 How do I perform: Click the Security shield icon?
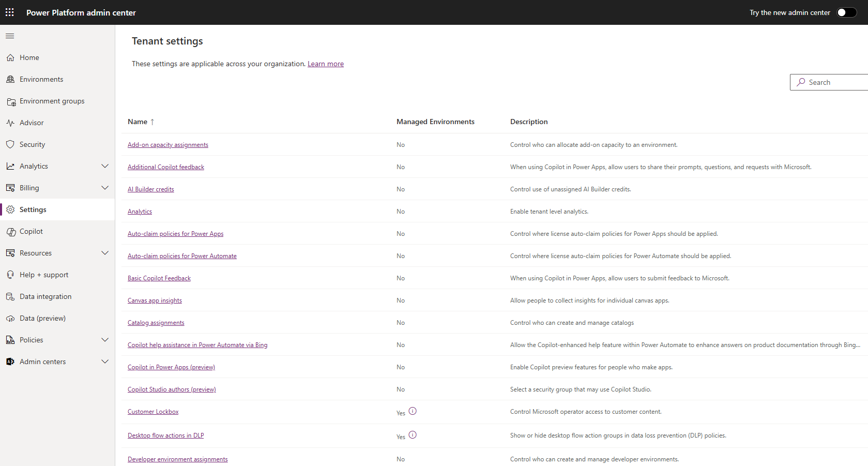pos(10,144)
